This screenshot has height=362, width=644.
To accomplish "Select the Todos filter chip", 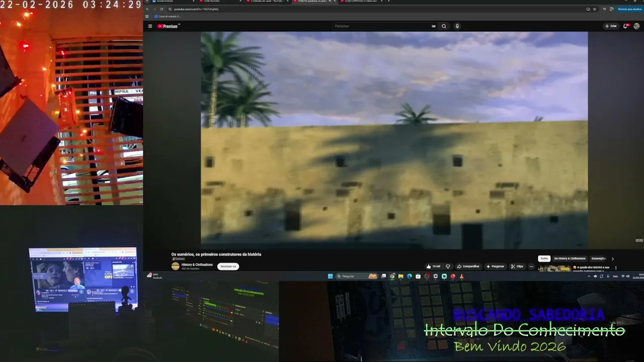I will point(544,258).
